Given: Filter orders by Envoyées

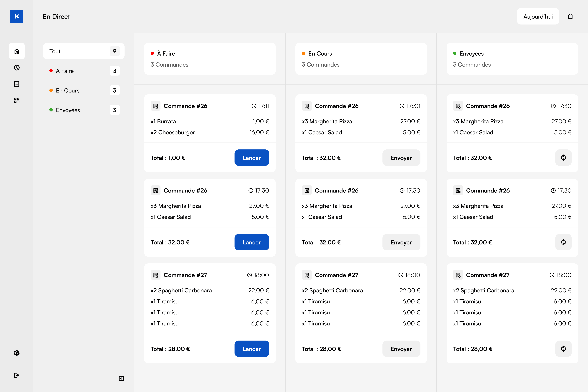Looking at the screenshot, I should (x=83, y=110).
